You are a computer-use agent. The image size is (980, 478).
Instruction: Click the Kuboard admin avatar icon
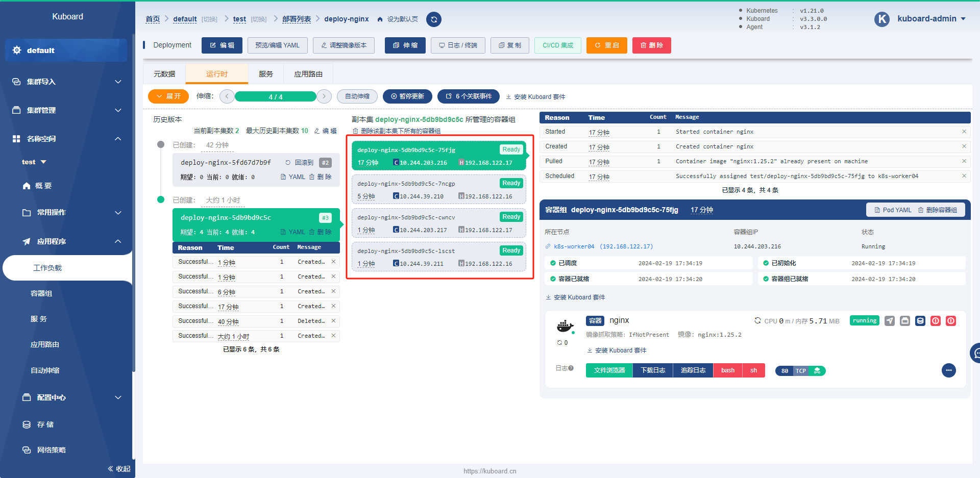[882, 19]
